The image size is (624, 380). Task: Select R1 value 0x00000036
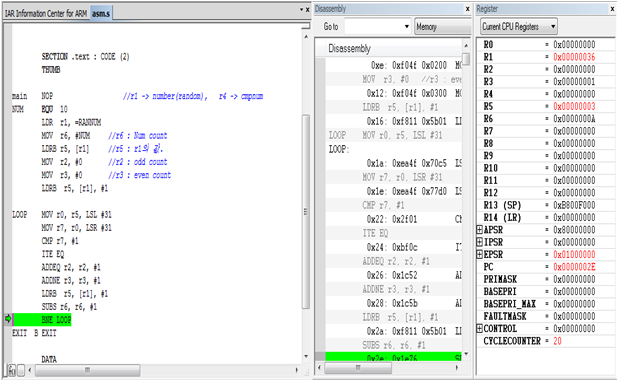tap(574, 57)
